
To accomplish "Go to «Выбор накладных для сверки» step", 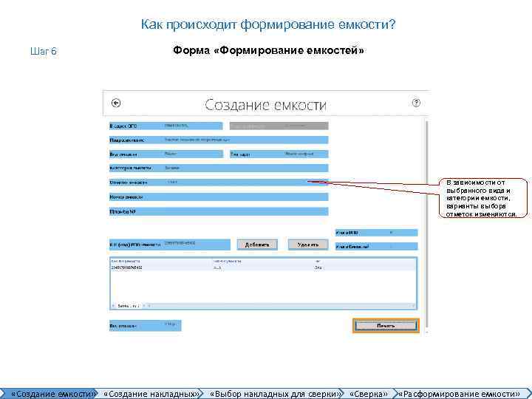I will [x=274, y=394].
